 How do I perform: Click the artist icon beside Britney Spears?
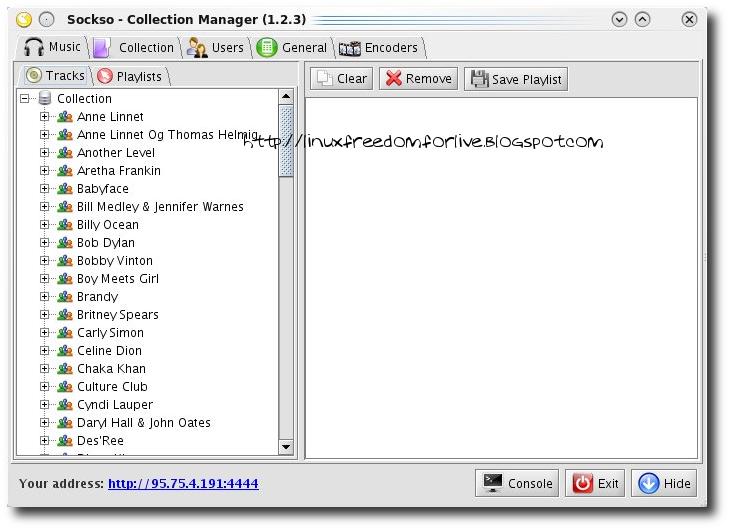click(x=65, y=315)
